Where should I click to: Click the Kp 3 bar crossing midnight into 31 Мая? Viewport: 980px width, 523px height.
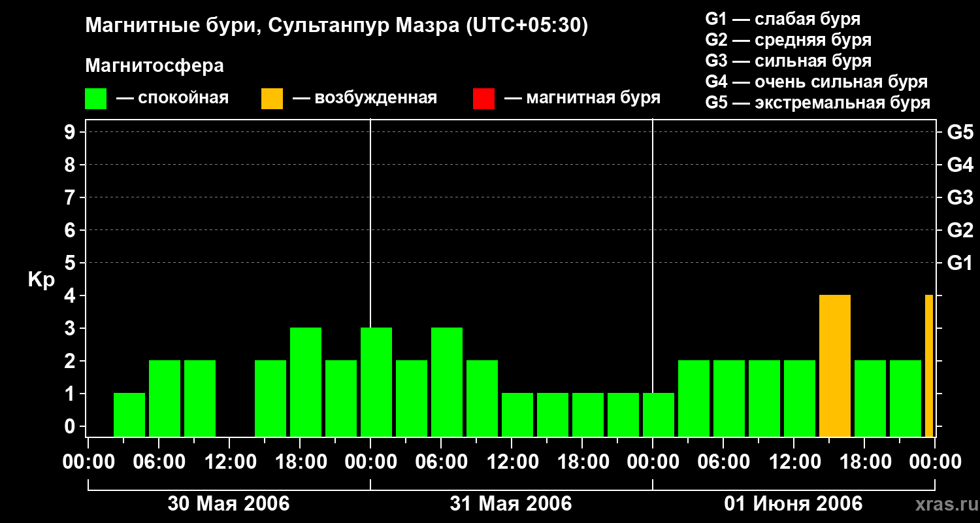click(x=376, y=382)
